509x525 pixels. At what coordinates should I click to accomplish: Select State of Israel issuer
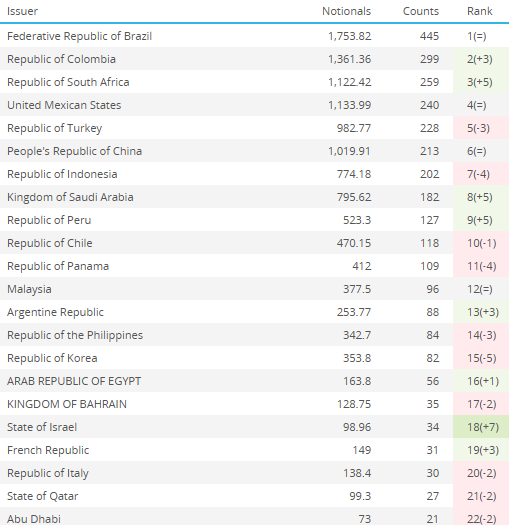(42, 427)
